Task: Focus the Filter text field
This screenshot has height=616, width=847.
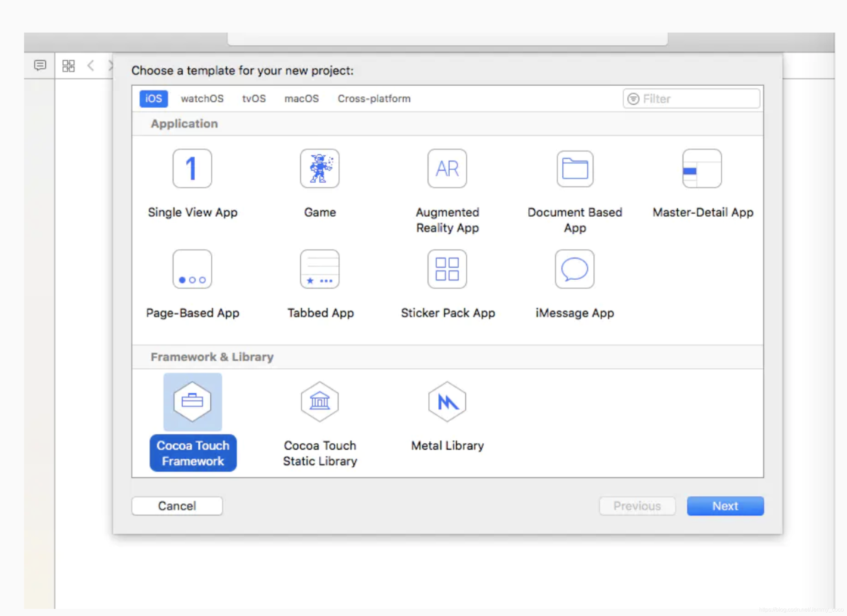Action: [691, 99]
